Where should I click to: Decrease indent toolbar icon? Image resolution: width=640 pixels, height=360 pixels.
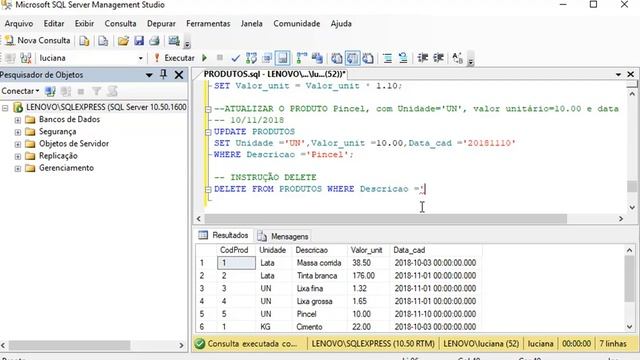(422, 58)
